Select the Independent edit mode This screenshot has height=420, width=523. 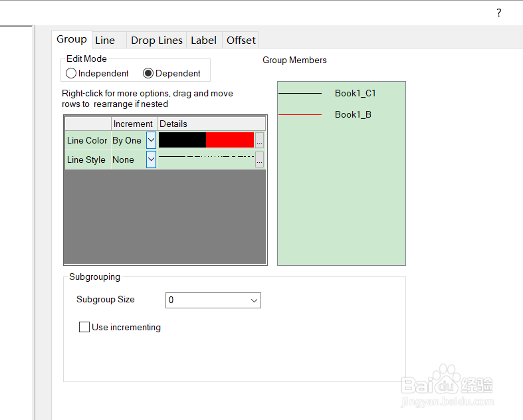97,73
